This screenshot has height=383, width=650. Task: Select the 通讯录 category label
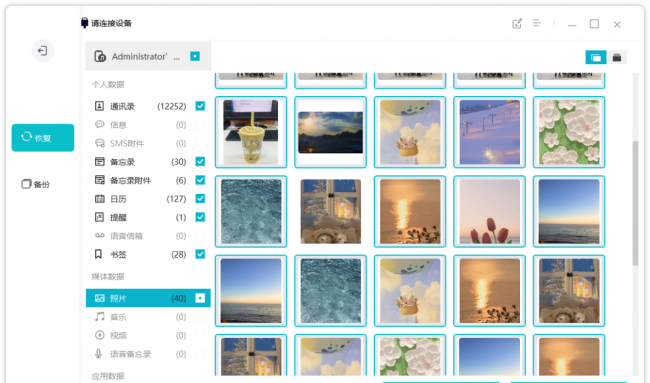122,107
